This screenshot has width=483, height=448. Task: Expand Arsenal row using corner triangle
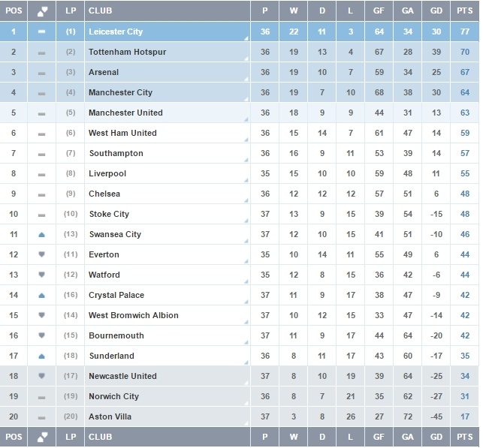[x=246, y=80]
